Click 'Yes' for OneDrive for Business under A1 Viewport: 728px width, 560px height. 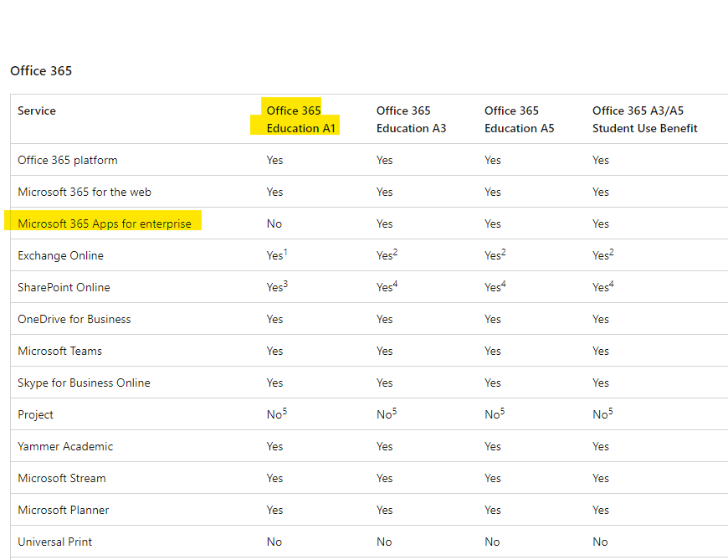click(274, 319)
